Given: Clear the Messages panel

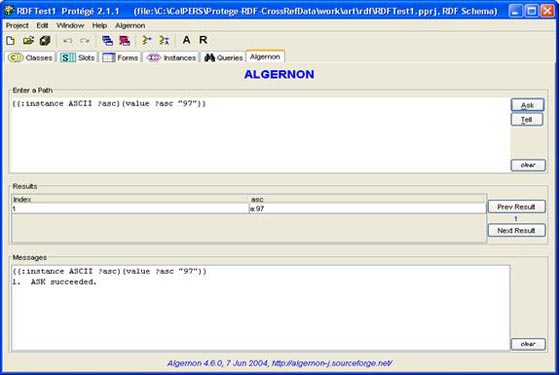Looking at the screenshot, I should point(528,344).
